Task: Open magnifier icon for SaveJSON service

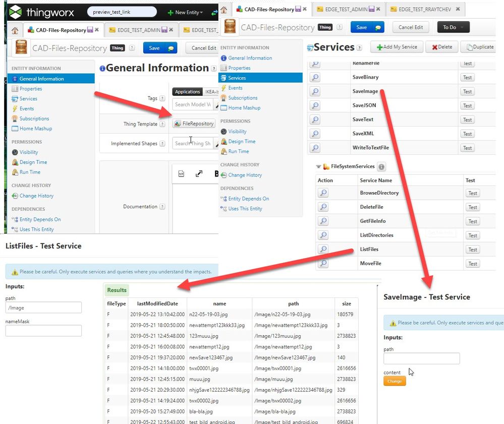Action: (315, 105)
